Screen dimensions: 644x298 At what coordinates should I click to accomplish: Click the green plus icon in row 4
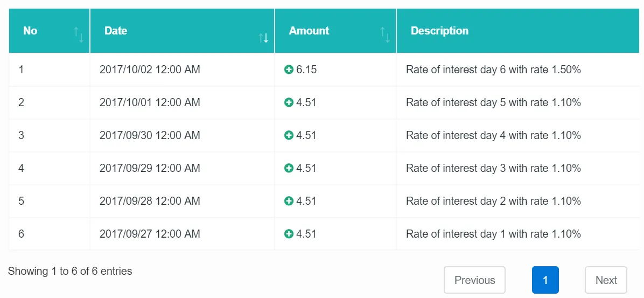(289, 168)
